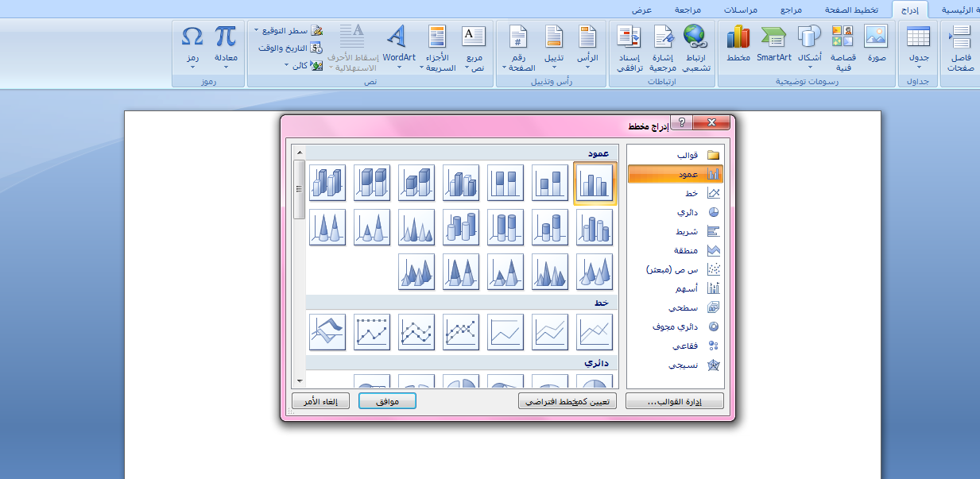Click the cancel (إلغاء الأمر) button
This screenshot has width=980, height=479.
coord(320,401)
